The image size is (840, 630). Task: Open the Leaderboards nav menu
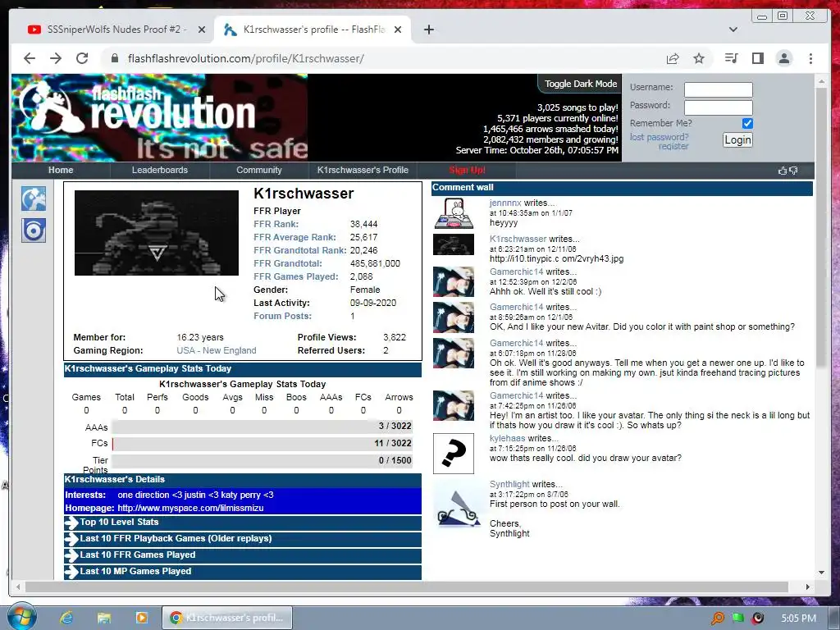(160, 170)
